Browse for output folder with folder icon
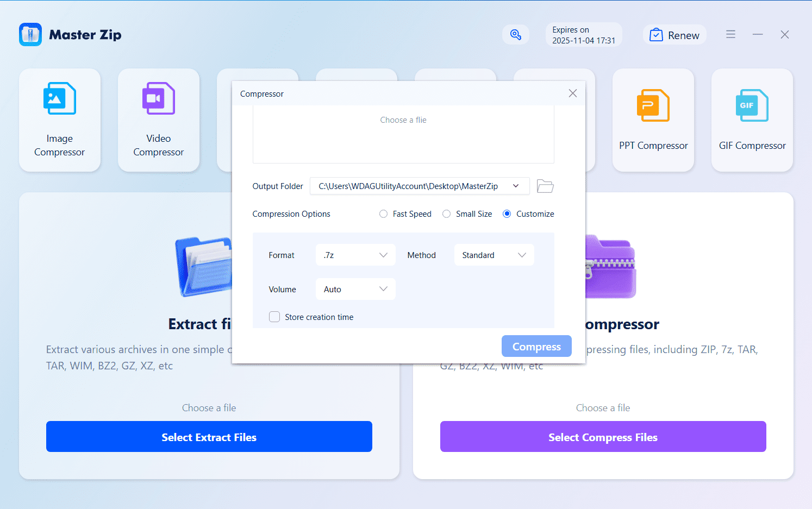 545,186
